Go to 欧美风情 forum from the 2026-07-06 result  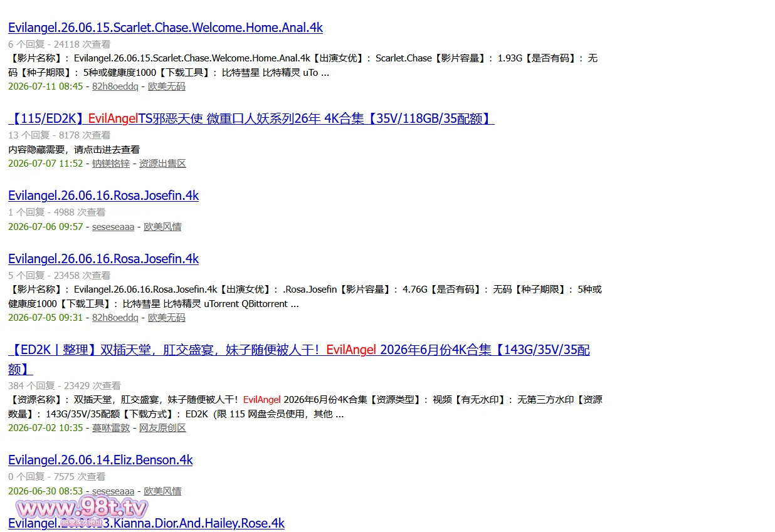pyautogui.click(x=162, y=227)
